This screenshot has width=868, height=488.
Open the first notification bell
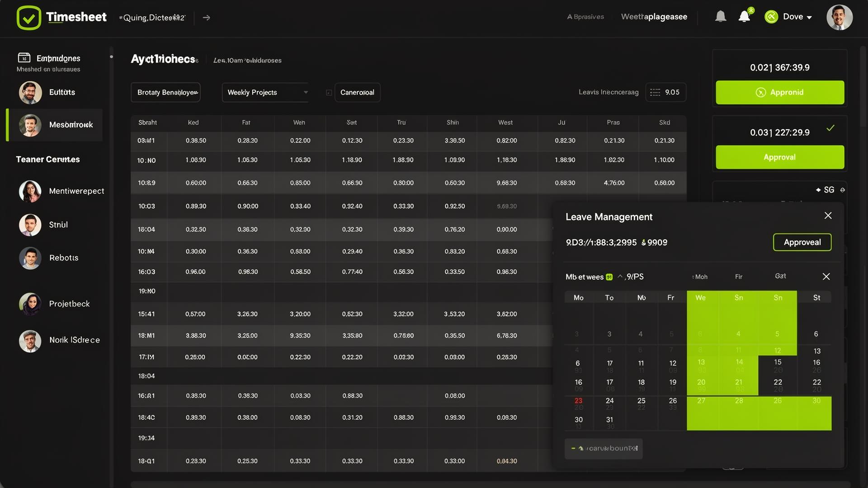click(x=721, y=17)
